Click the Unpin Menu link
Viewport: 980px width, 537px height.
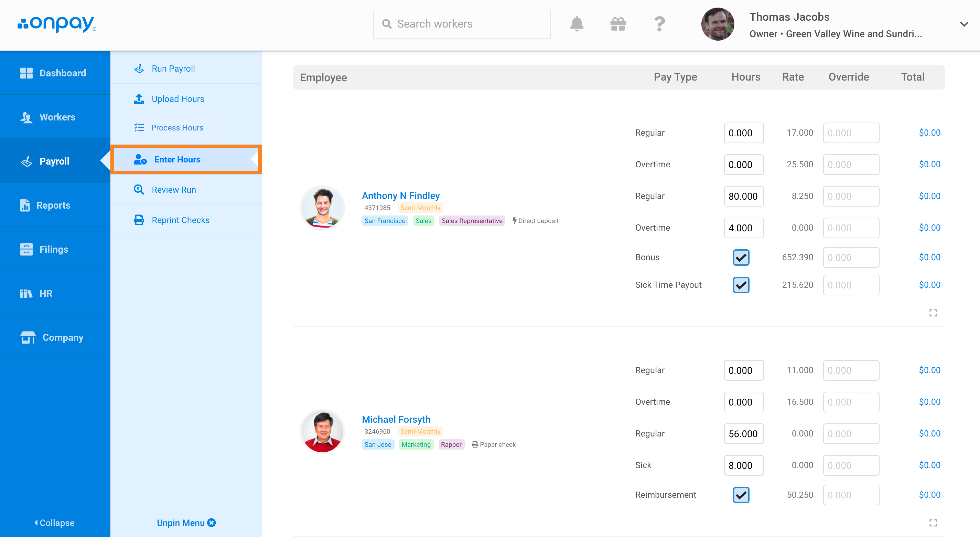[x=186, y=523]
